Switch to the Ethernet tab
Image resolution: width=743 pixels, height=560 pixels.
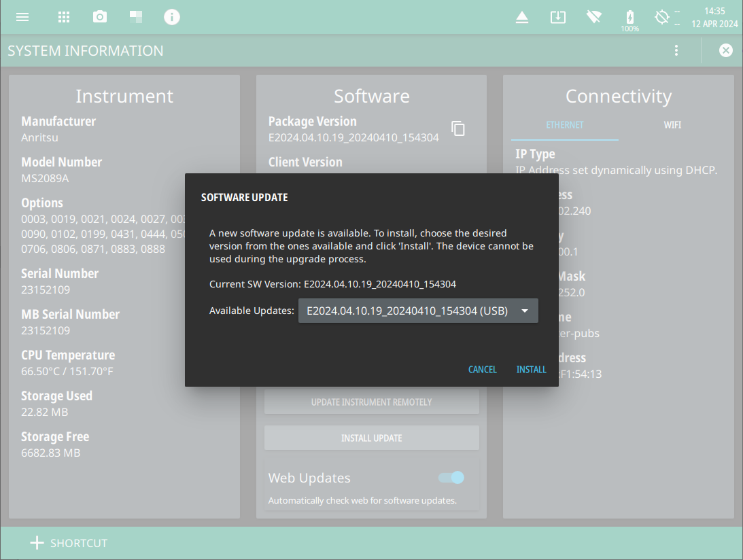[x=565, y=125]
